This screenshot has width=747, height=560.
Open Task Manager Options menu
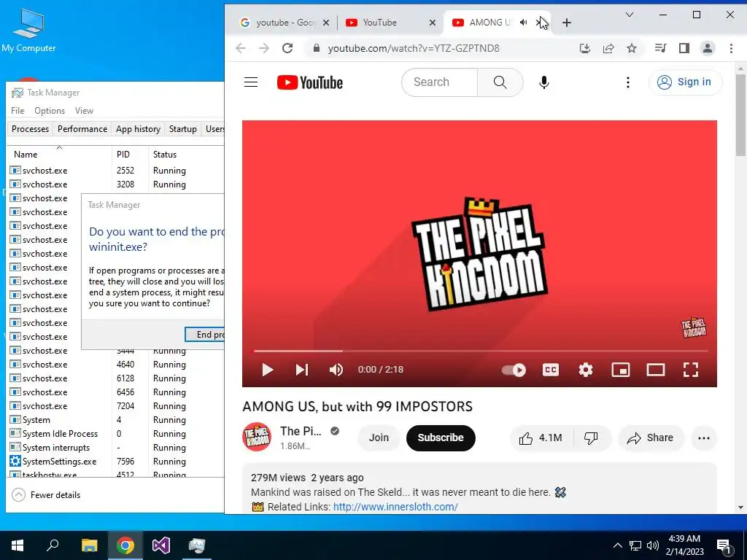50,111
